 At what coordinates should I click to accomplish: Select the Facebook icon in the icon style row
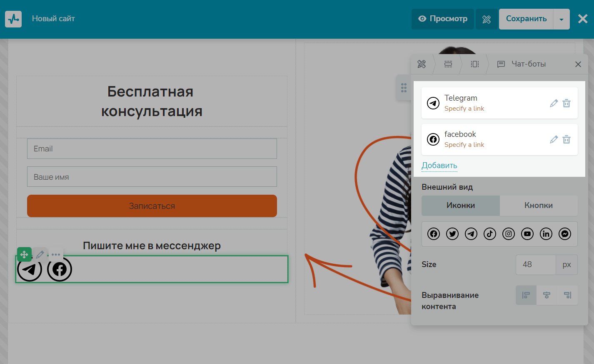434,234
